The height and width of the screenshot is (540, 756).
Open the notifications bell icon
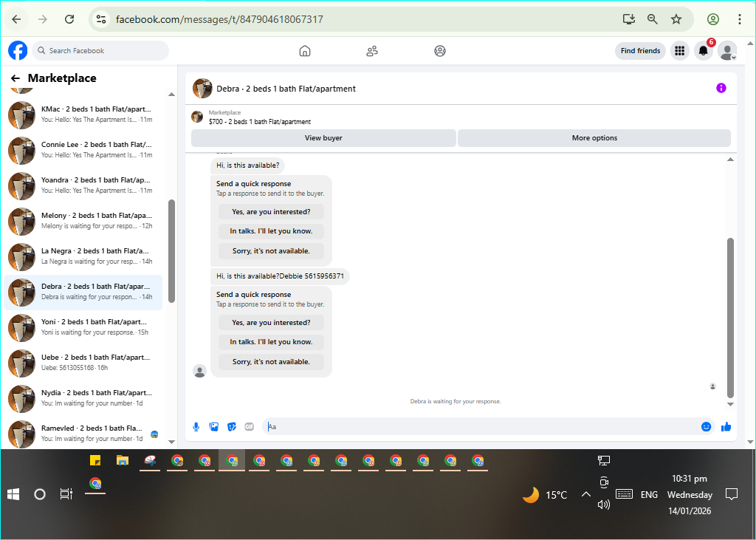pyautogui.click(x=704, y=51)
